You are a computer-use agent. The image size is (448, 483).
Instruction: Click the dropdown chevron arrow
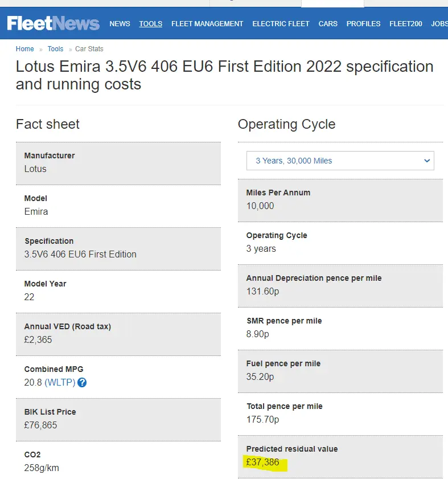[x=428, y=161]
